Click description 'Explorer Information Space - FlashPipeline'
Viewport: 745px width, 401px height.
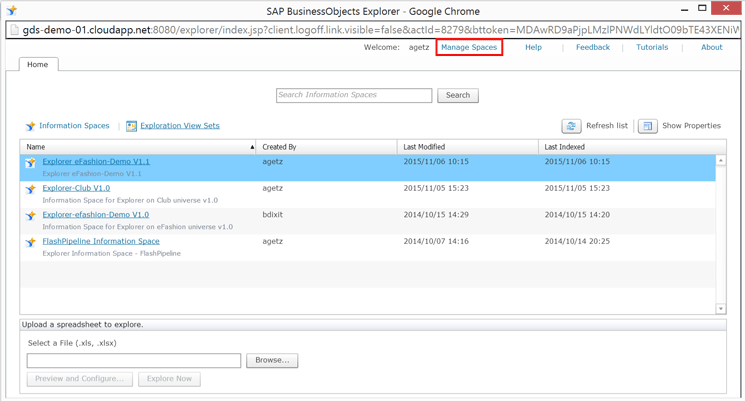(x=112, y=254)
